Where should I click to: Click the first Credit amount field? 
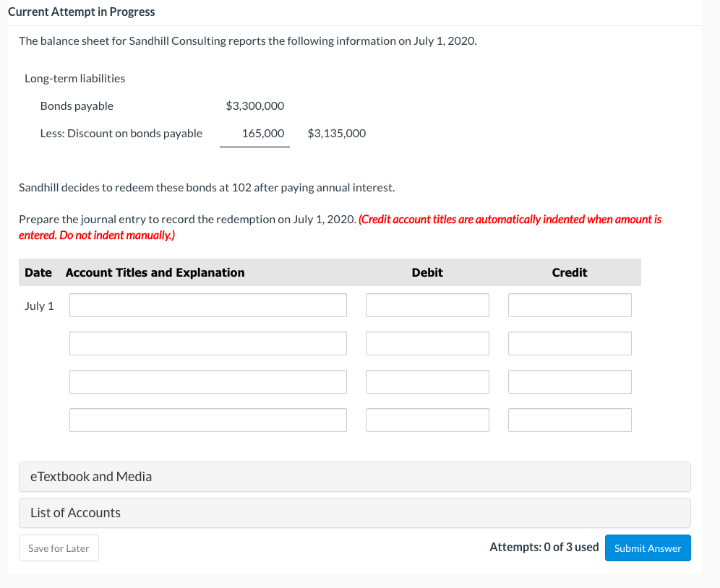[x=570, y=305]
